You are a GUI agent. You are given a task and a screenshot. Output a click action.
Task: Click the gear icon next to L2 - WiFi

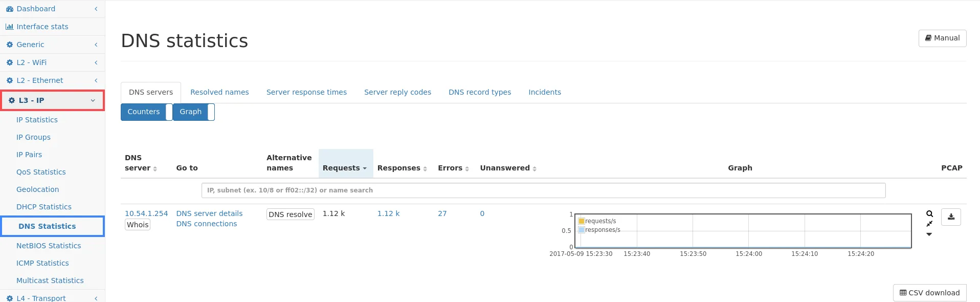(9, 62)
